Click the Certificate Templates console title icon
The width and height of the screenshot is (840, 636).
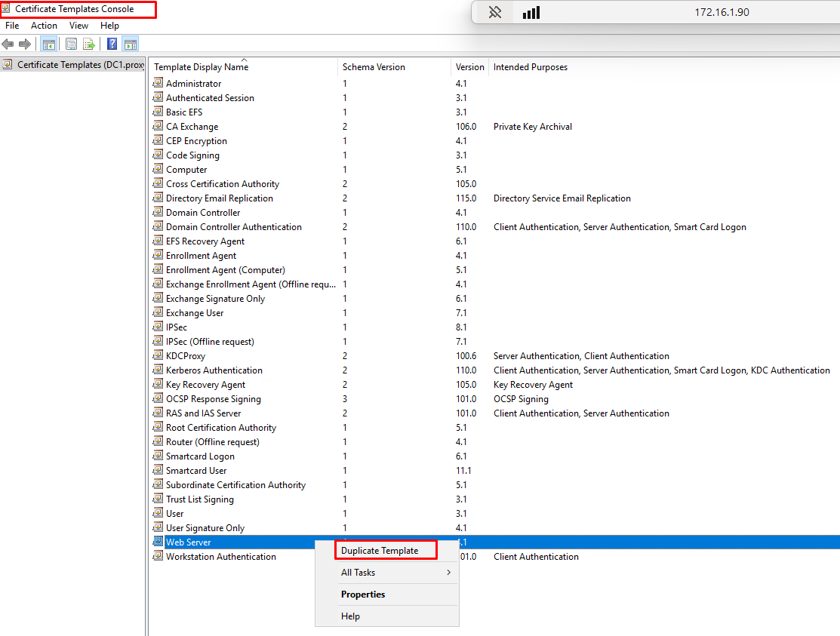coord(6,8)
